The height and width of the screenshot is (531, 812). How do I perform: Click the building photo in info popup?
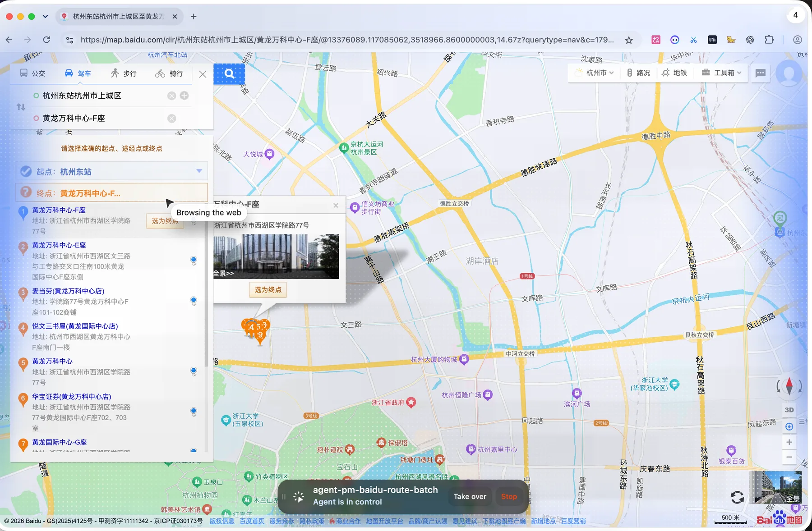(276, 256)
